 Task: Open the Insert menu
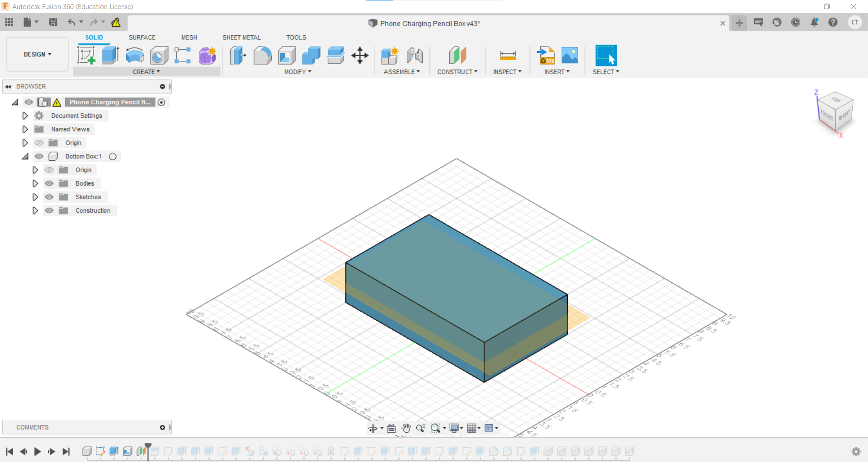tap(557, 72)
